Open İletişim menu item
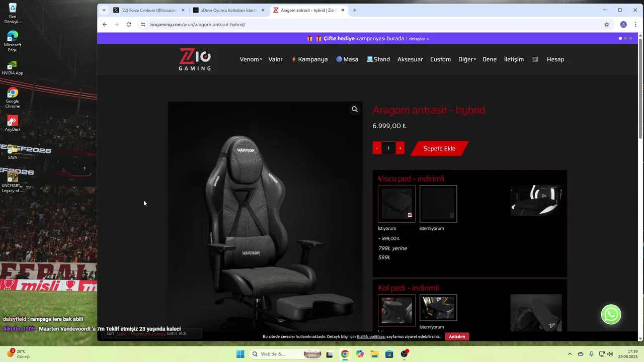Viewport: 644px width, 362px height. point(514,59)
